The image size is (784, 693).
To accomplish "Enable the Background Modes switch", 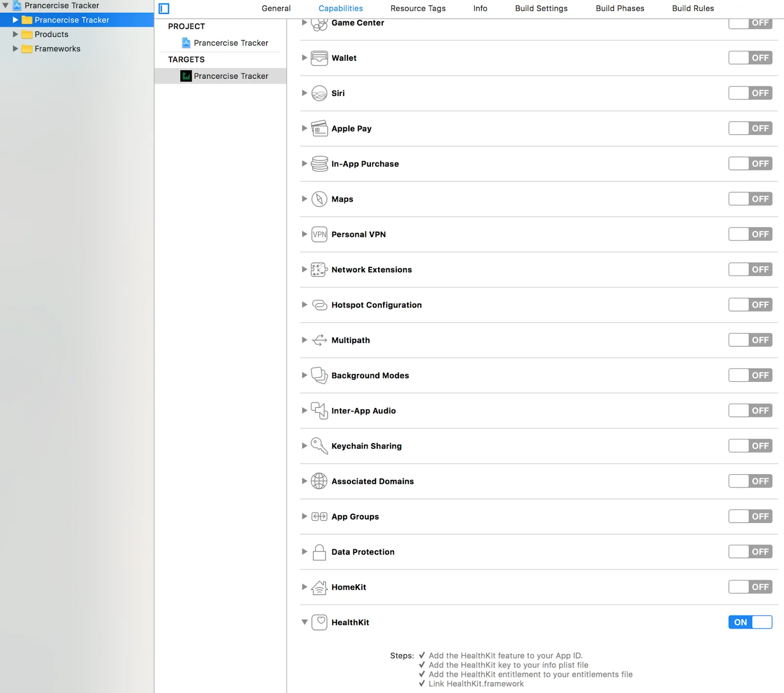I will click(x=750, y=375).
